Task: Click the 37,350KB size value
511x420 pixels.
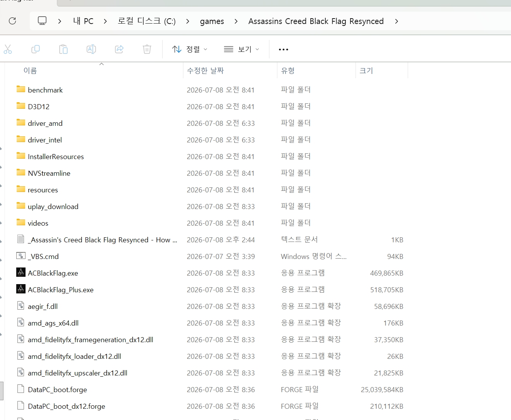Action: coord(389,340)
